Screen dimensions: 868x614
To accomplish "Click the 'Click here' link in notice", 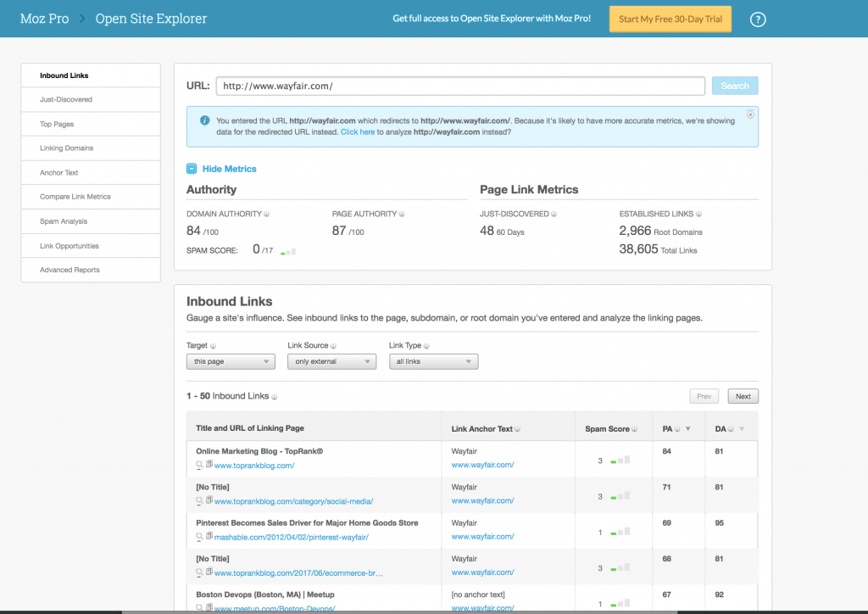I will tap(358, 131).
